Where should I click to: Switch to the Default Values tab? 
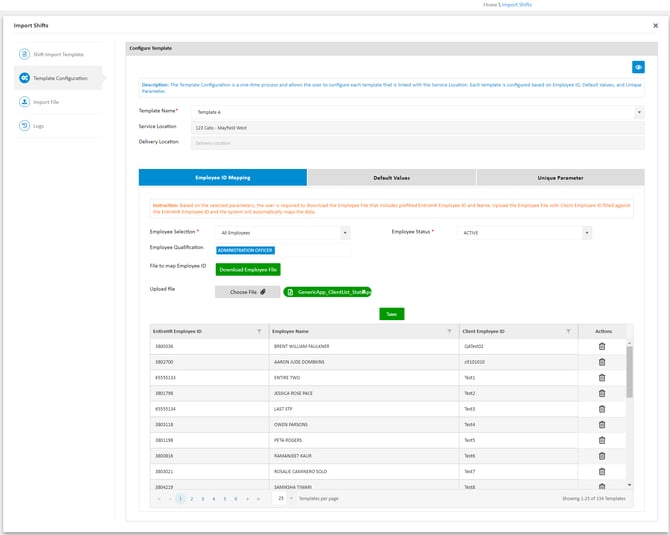[x=391, y=177]
